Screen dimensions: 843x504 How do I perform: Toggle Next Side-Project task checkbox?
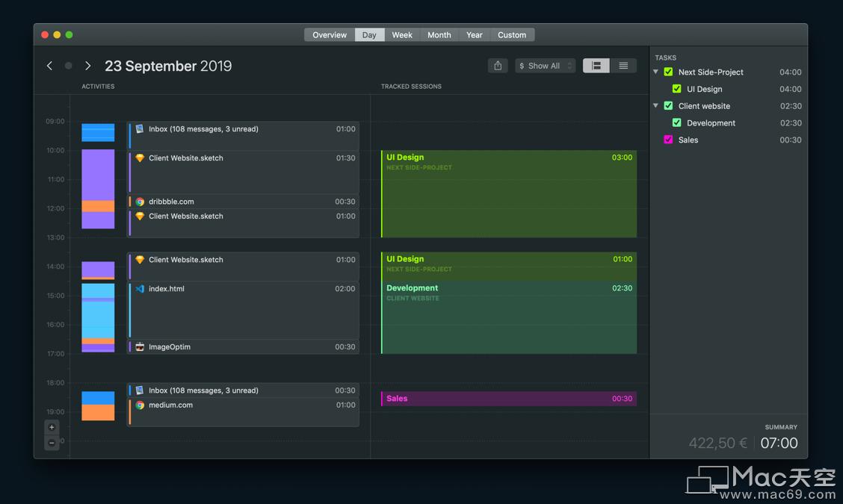(x=668, y=72)
